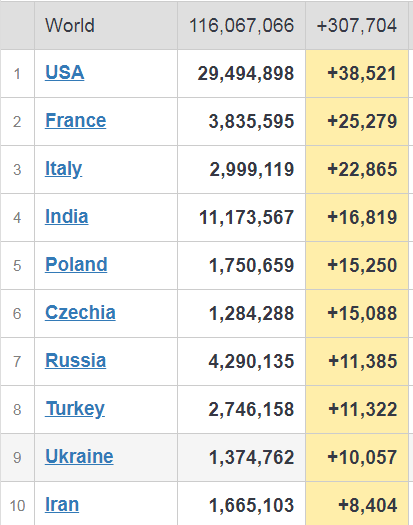Image resolution: width=413 pixels, height=525 pixels.
Task: Click the World row label
Action: click(x=70, y=25)
